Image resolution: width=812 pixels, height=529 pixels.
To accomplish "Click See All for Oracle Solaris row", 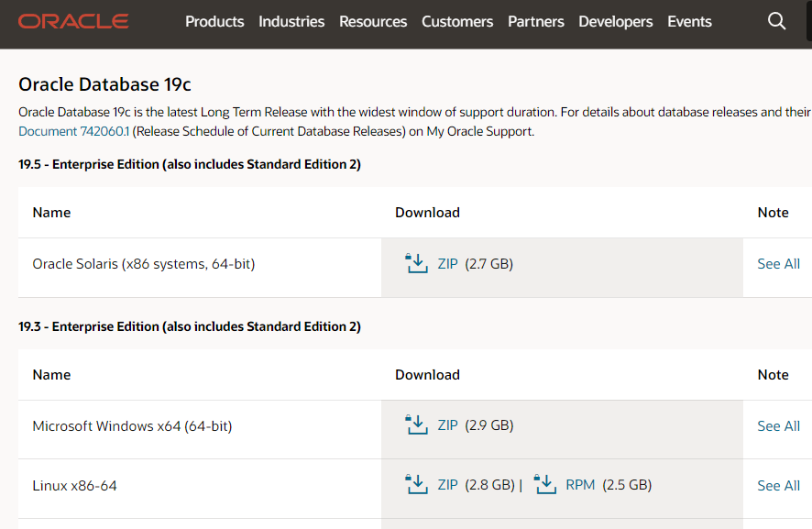I will pos(778,264).
